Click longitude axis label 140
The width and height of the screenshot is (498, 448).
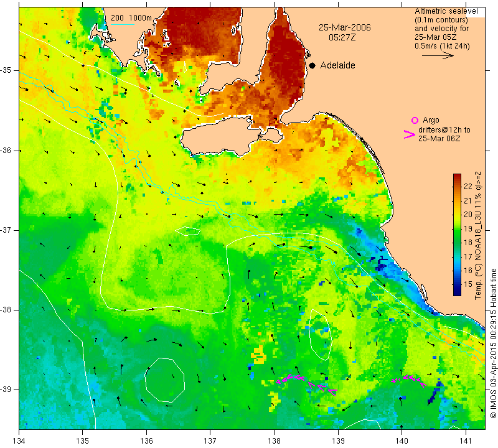(402, 441)
